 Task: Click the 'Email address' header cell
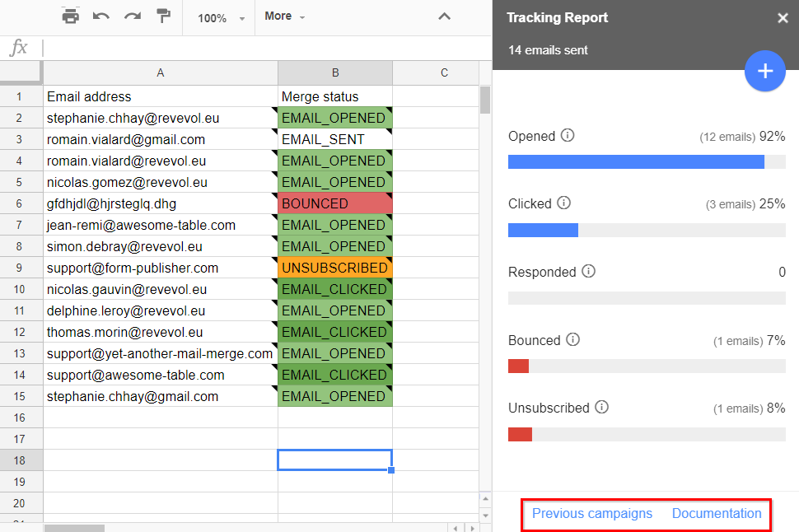tap(161, 96)
